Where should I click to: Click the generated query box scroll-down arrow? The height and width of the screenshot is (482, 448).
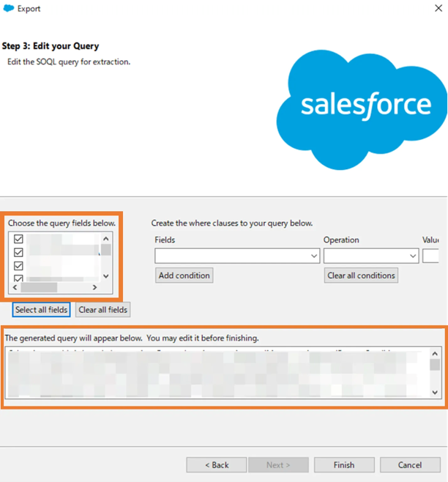tap(435, 392)
